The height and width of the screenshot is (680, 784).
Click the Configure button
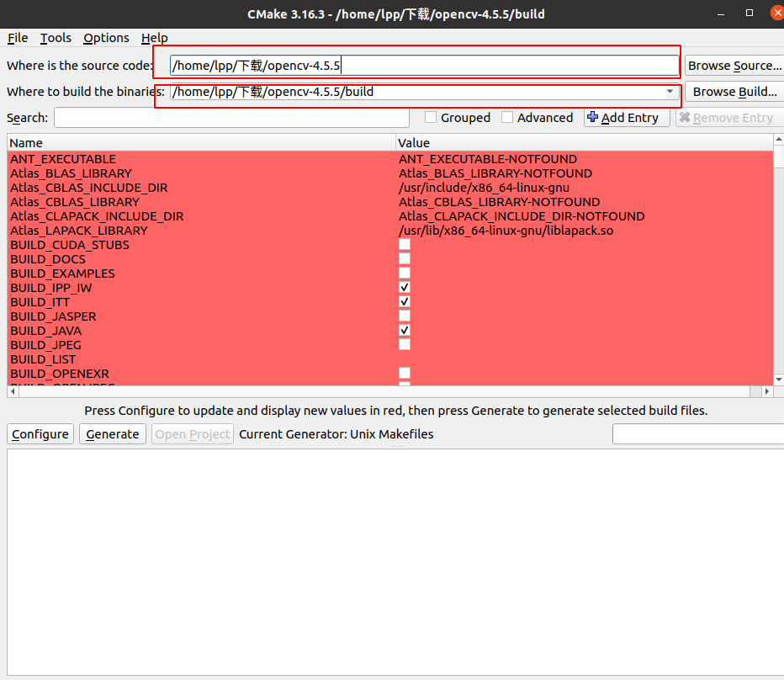[40, 433]
